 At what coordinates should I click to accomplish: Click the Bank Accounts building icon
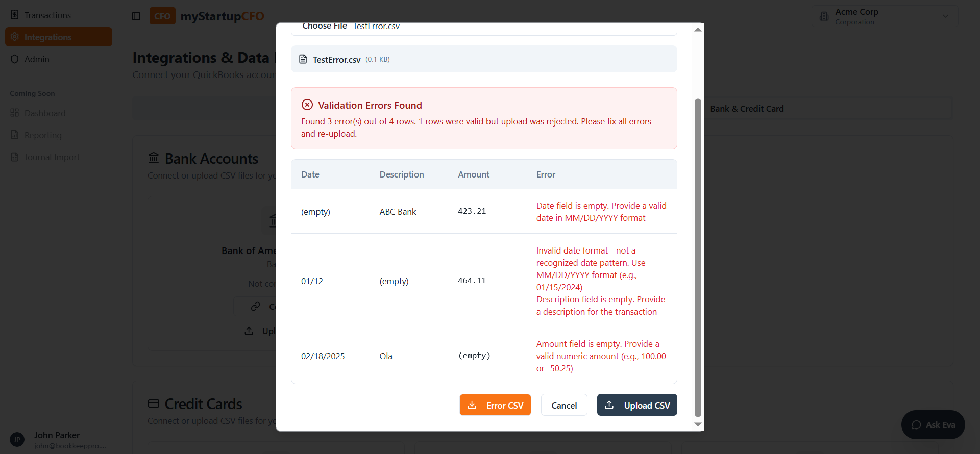click(x=154, y=158)
